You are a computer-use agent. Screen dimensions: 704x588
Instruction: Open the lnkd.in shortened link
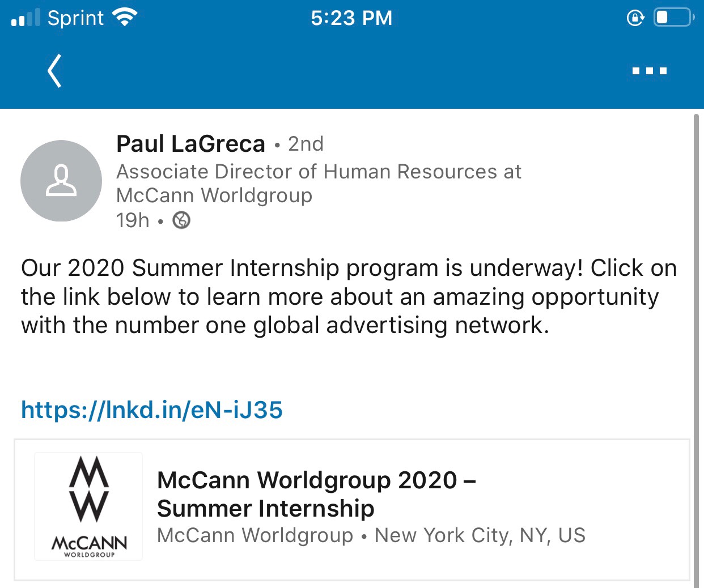tap(152, 410)
